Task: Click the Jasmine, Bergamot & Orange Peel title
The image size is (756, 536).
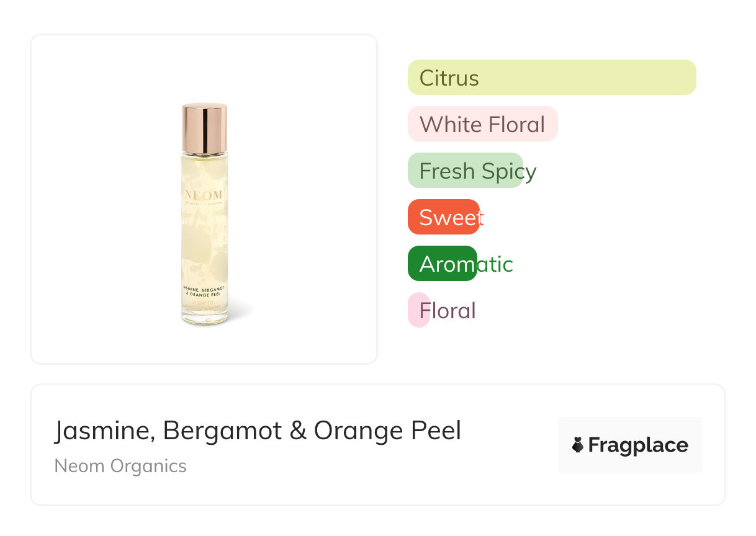Action: [x=258, y=431]
